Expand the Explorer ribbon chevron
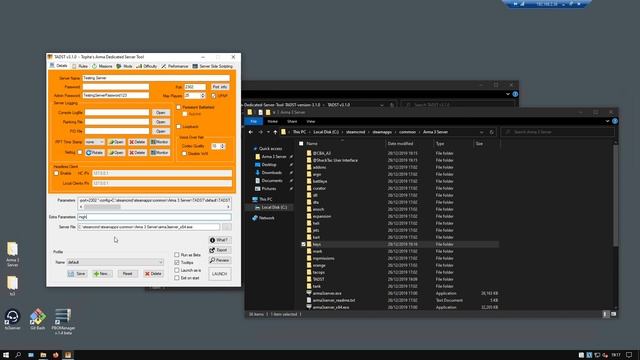The width and height of the screenshot is (640, 360). 607,121
